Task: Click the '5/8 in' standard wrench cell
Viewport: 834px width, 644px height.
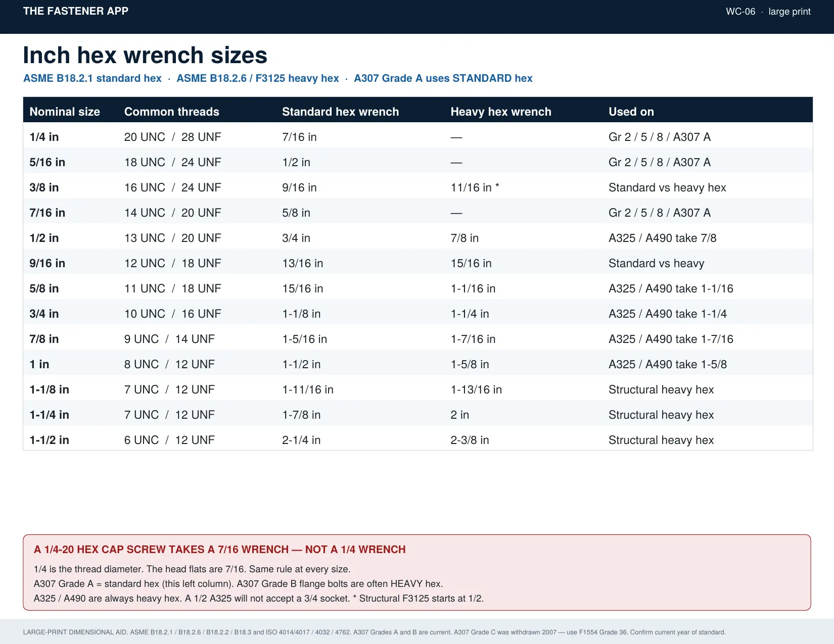Action: pyautogui.click(x=296, y=213)
